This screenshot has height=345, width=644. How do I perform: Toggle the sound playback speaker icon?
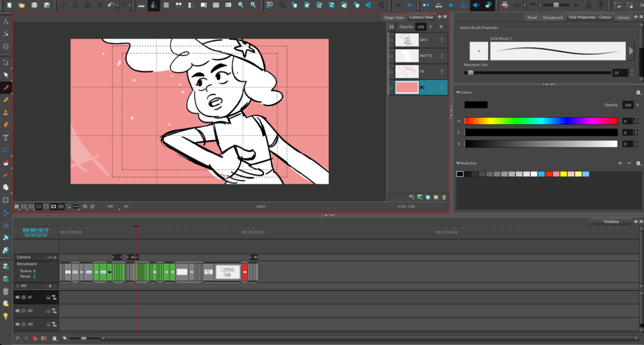pos(475,5)
